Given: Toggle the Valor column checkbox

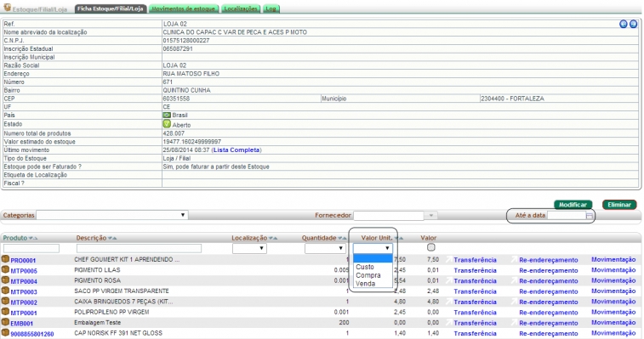Looking at the screenshot, I should pos(430,247).
